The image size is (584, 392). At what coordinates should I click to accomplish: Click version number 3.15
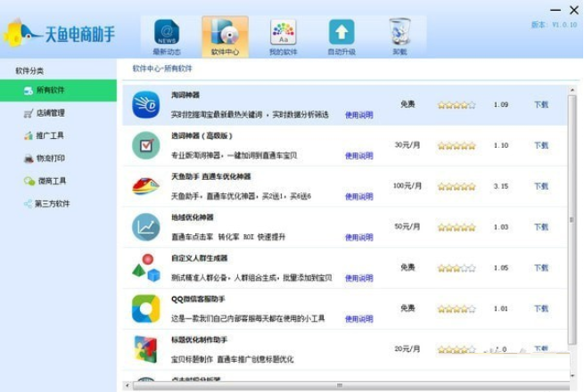501,186
